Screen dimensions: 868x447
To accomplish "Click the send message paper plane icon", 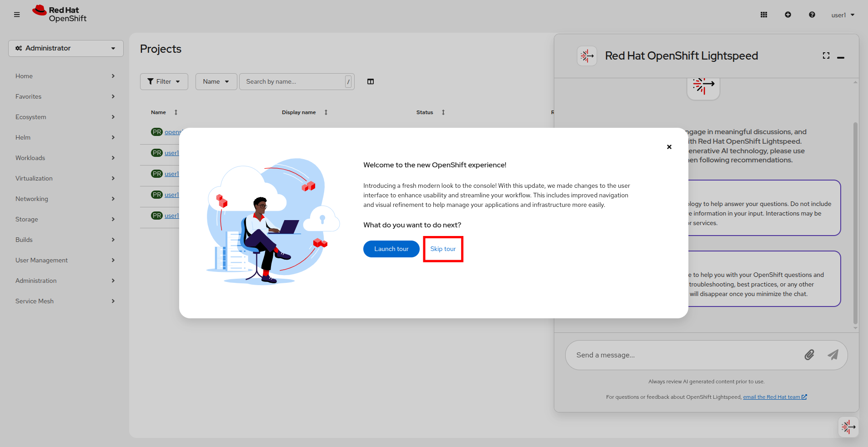I will tap(833, 355).
